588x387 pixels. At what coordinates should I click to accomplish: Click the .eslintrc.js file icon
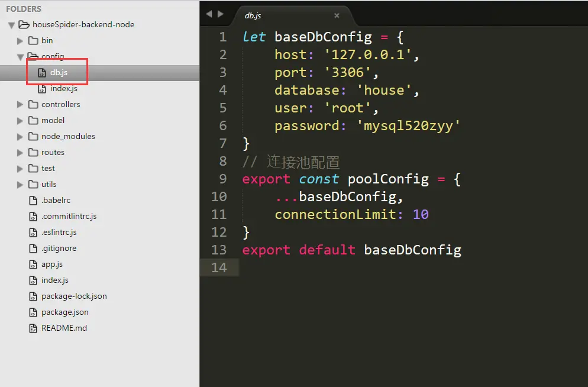coord(33,232)
